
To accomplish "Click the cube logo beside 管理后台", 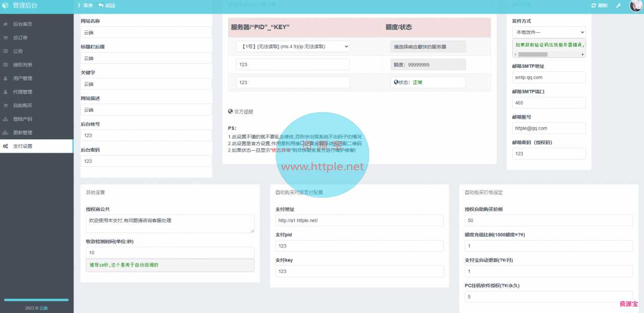I will 6,6.
